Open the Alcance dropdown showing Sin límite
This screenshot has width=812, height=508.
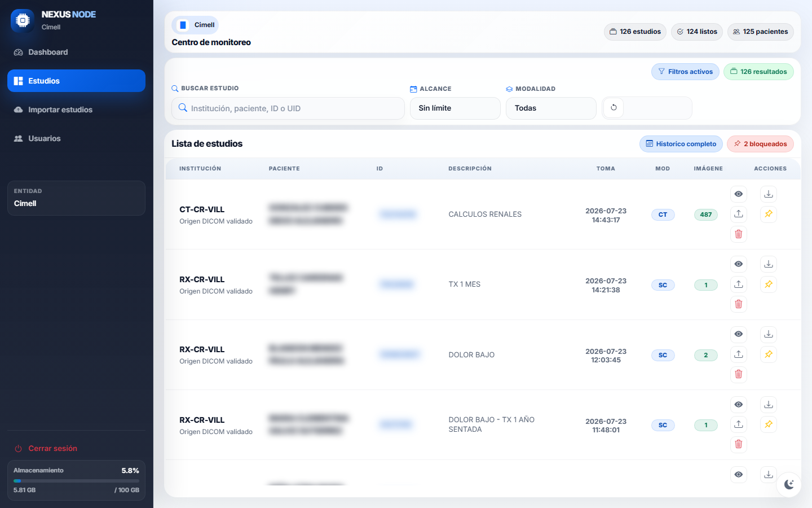coord(455,108)
